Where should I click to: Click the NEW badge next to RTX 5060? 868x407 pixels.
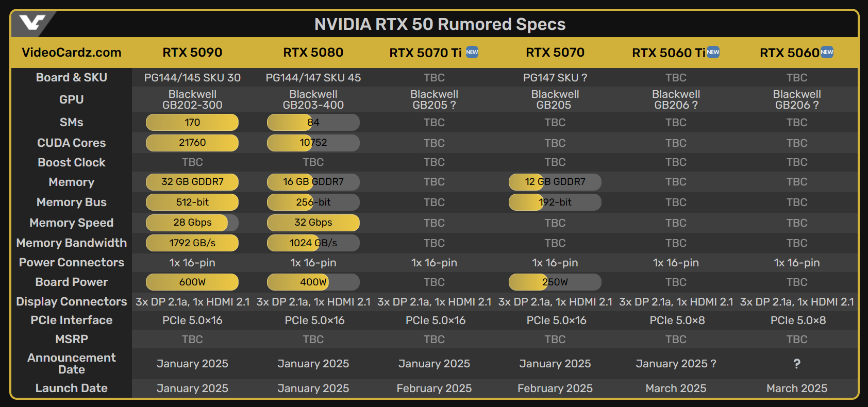tap(827, 52)
